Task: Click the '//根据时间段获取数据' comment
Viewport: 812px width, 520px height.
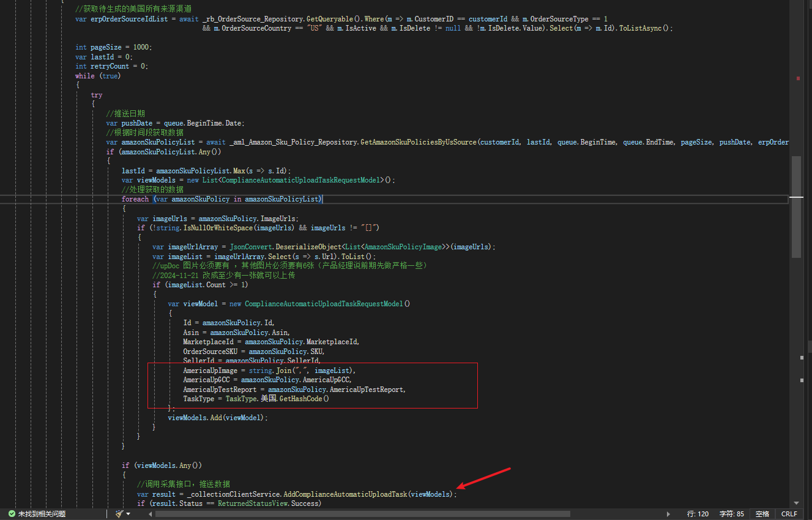Action: tap(144, 133)
